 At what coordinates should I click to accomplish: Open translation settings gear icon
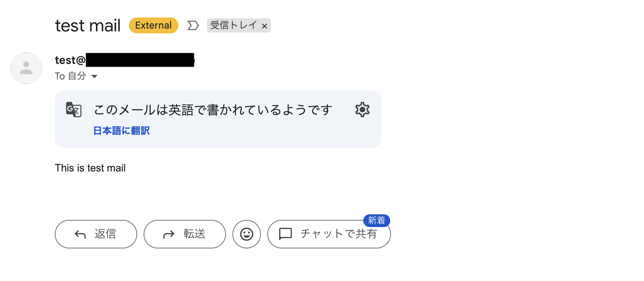point(362,110)
